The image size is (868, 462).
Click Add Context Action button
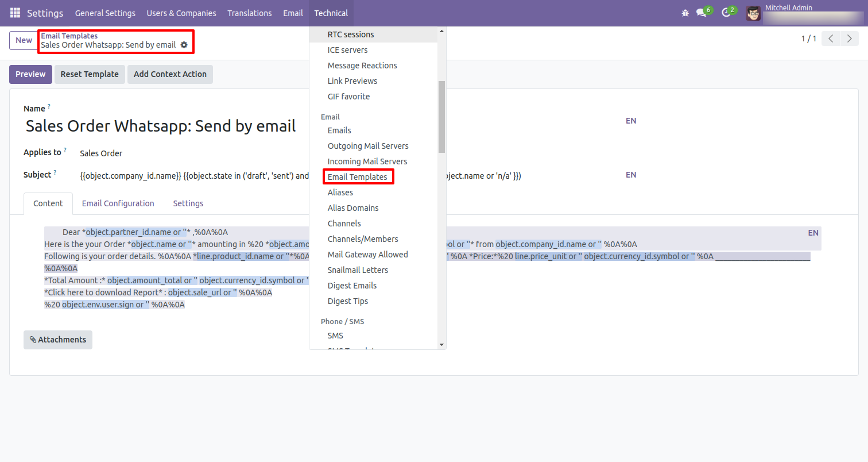pyautogui.click(x=170, y=74)
